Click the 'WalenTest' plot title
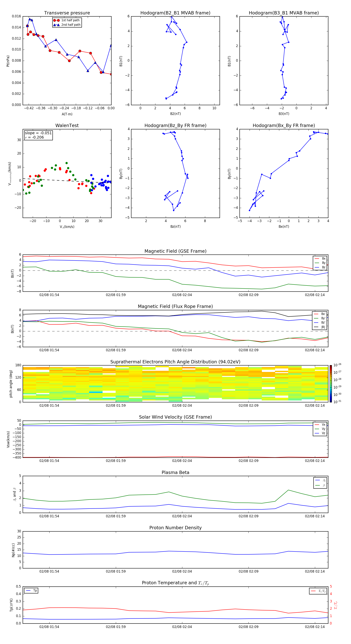Viewport: 351px width, 644px height. 67,125
